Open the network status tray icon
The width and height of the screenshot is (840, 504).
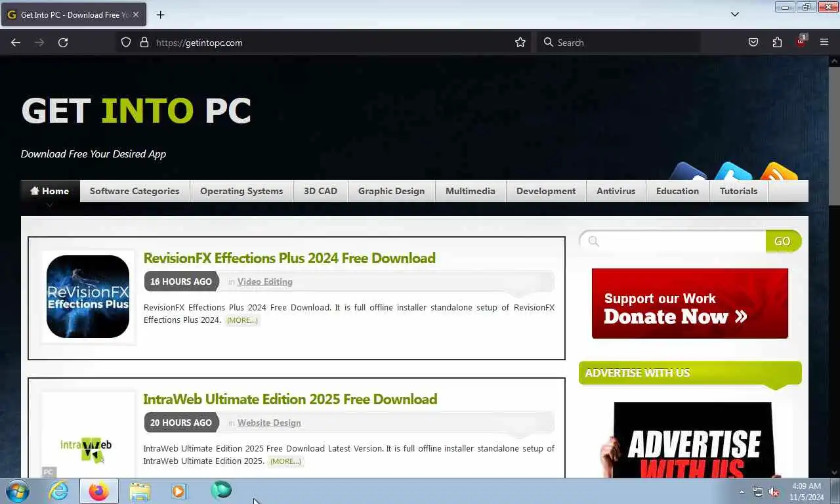758,492
